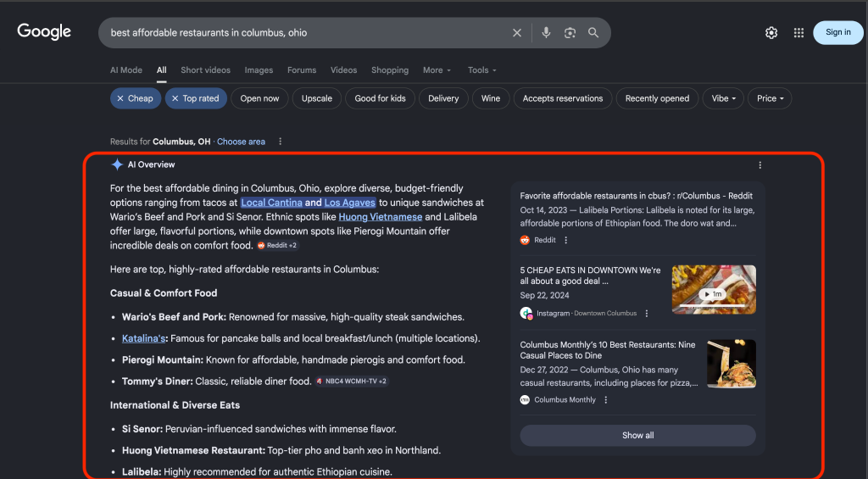Image resolution: width=868 pixels, height=479 pixels.
Task: Open the Reddit favorite affordable restaurants result
Action: coord(636,196)
